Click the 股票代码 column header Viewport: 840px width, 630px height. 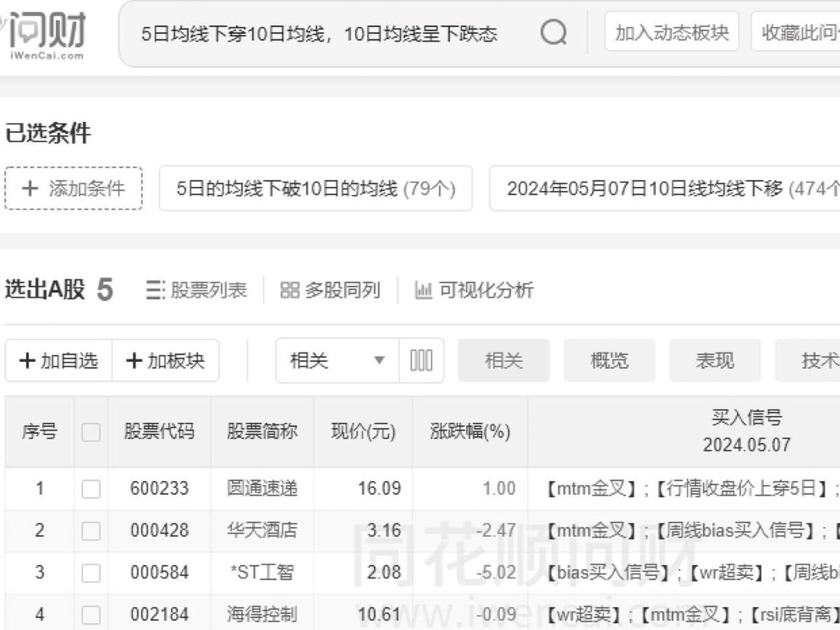pos(160,432)
